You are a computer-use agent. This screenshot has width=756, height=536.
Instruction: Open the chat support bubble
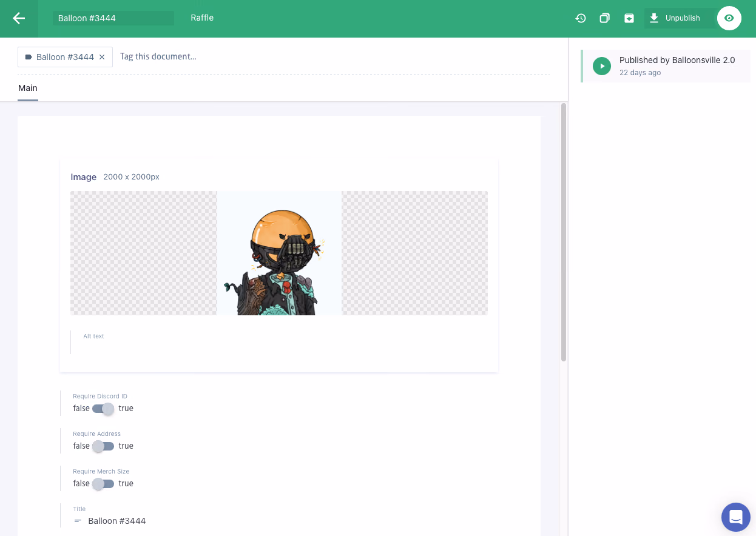click(736, 517)
